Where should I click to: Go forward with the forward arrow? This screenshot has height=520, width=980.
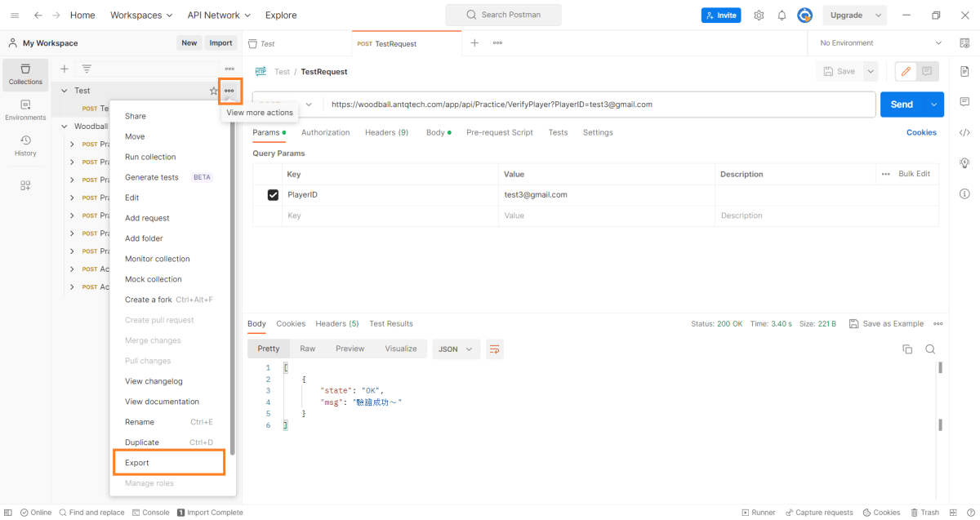coord(56,15)
